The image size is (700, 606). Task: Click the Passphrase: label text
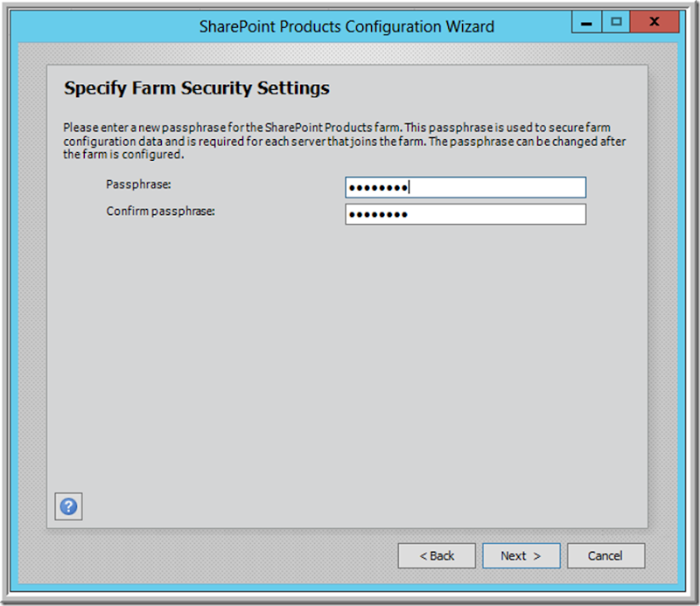(x=138, y=185)
